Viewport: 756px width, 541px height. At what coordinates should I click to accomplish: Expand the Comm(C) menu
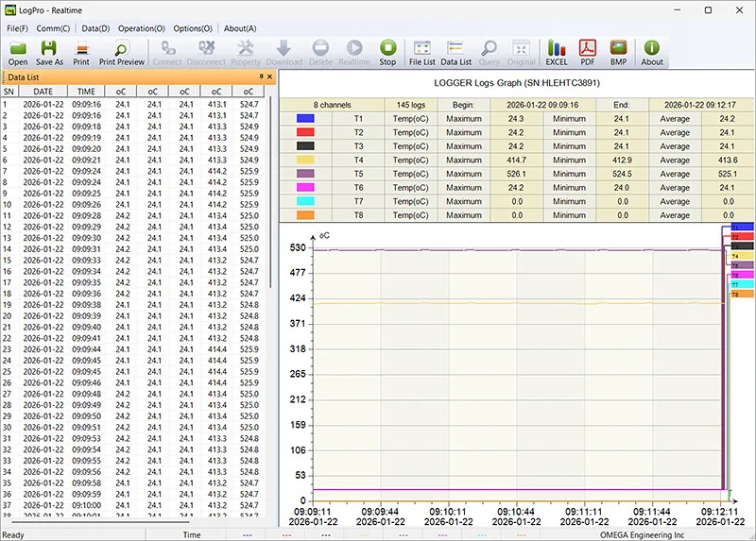(53, 28)
